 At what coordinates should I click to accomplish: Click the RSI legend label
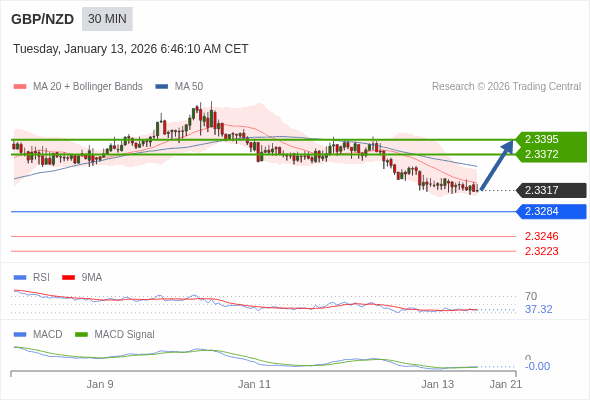[x=41, y=278]
